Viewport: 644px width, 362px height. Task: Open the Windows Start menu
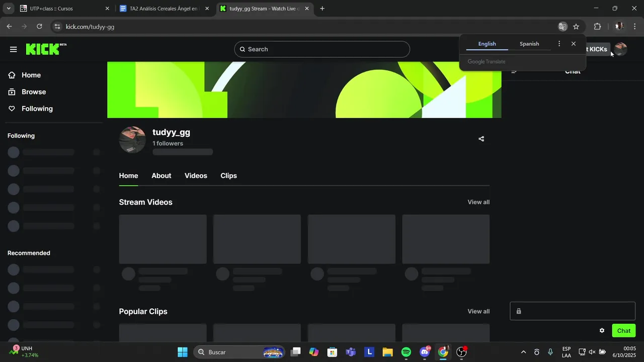(x=182, y=352)
